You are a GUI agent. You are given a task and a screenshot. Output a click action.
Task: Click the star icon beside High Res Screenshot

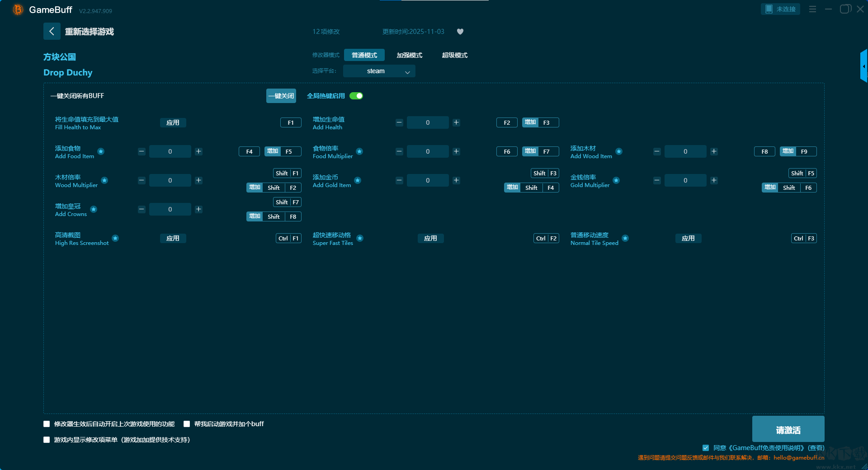tap(115, 238)
